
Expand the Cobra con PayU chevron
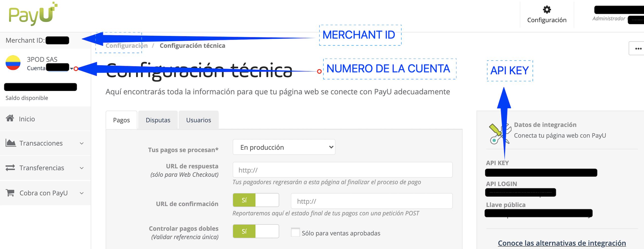[82, 193]
